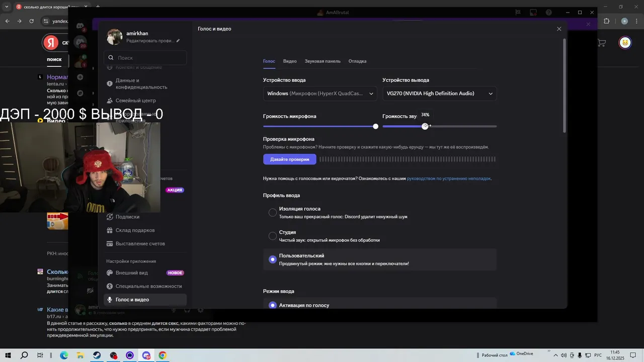The width and height of the screenshot is (644, 362).
Task: Click the Discord home icon in server list
Action: tap(80, 26)
